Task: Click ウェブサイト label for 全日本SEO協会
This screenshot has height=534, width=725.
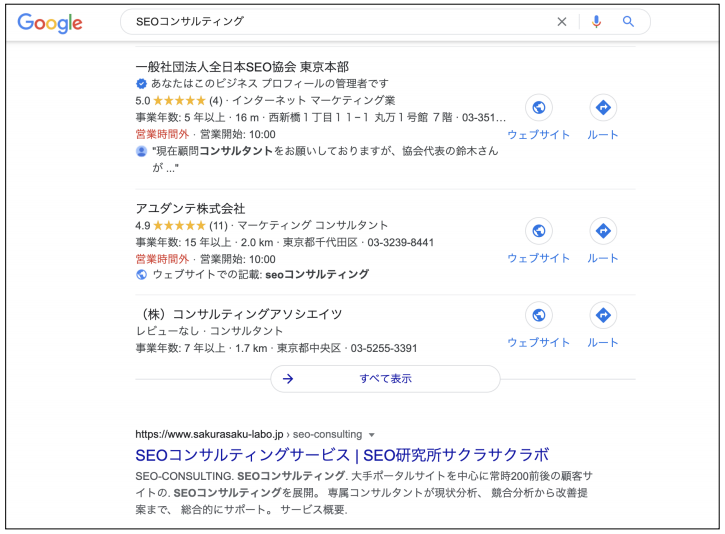Action: tap(539, 135)
